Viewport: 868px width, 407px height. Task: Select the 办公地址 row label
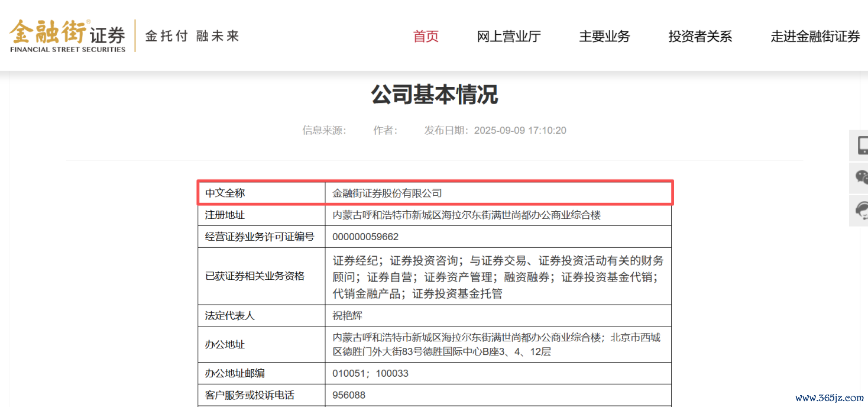225,344
